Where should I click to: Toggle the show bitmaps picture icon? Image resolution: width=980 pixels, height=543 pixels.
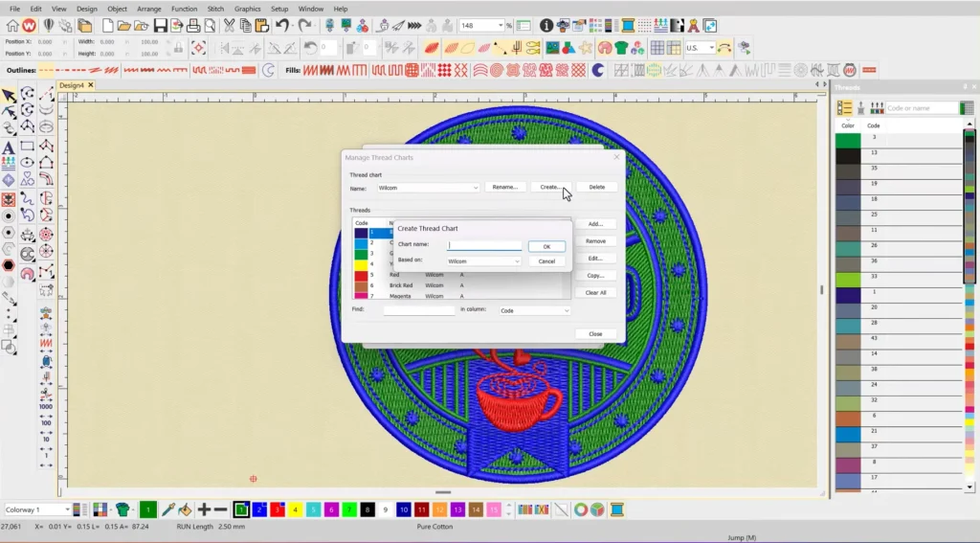[552, 48]
